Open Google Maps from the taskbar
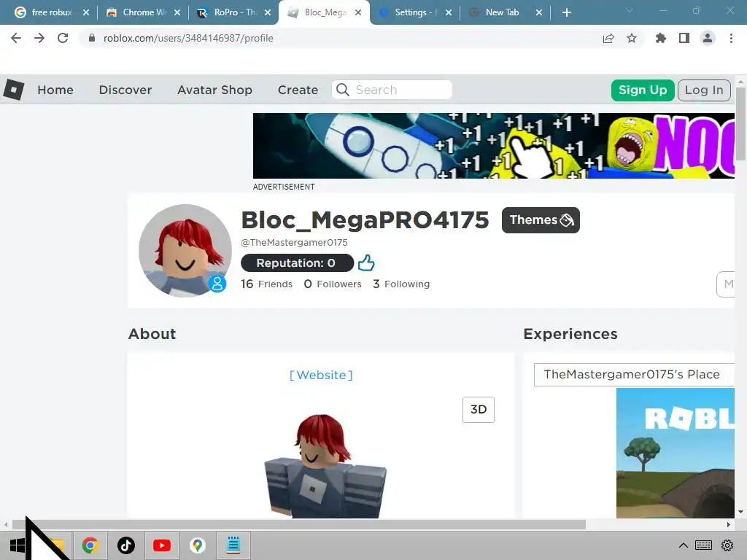The image size is (747, 560). 198,545
